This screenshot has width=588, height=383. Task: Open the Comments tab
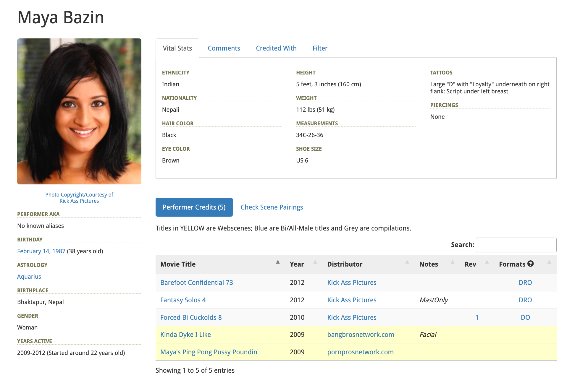(224, 48)
